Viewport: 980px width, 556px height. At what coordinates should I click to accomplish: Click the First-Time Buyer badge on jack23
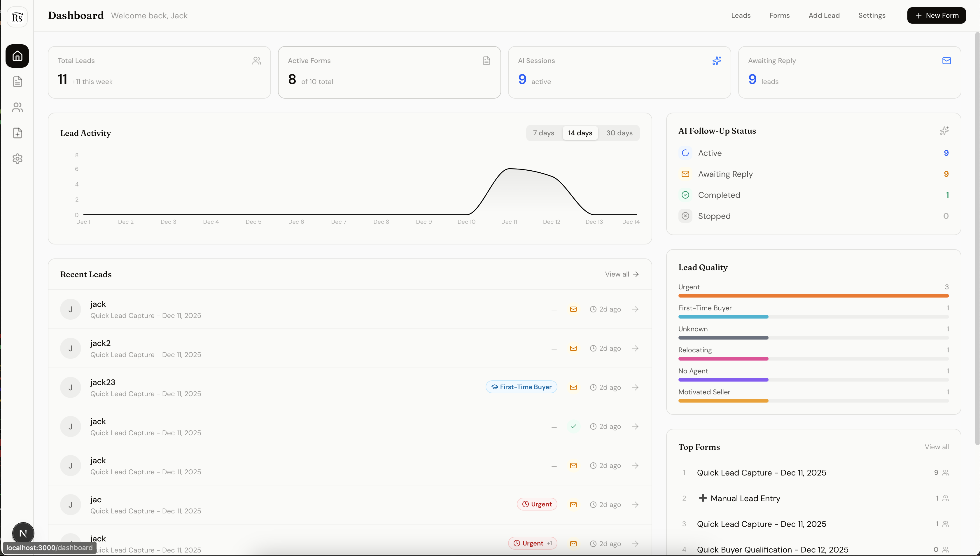[x=521, y=387]
